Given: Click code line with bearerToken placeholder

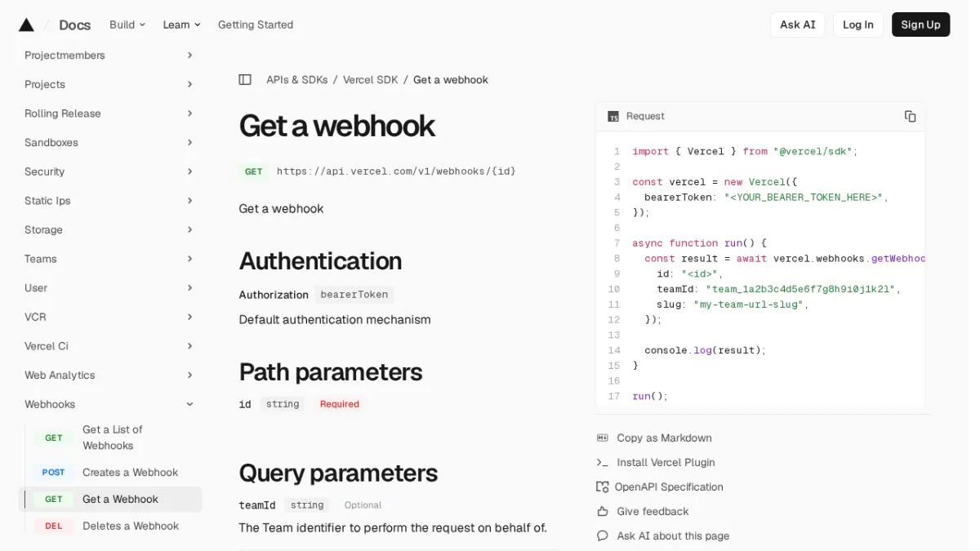Looking at the screenshot, I should tap(765, 197).
